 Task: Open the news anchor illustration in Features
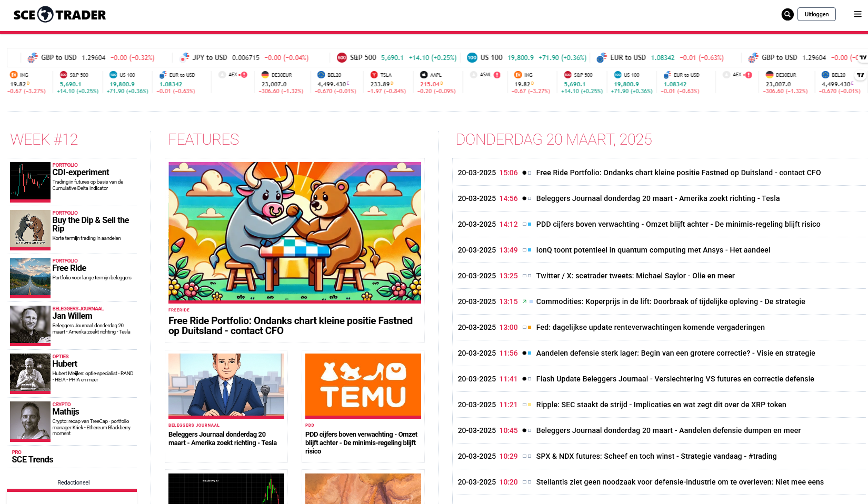226,386
